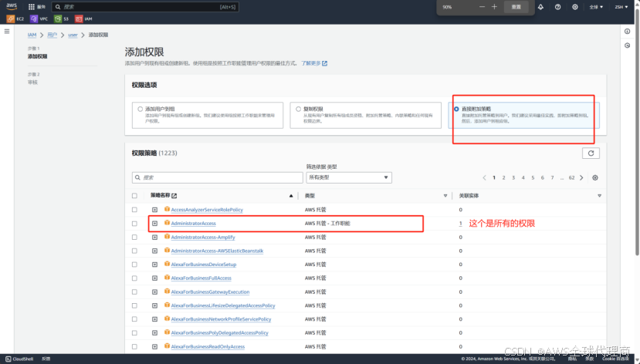
Task: Click IAM in the breadcrumb
Action: point(32,35)
